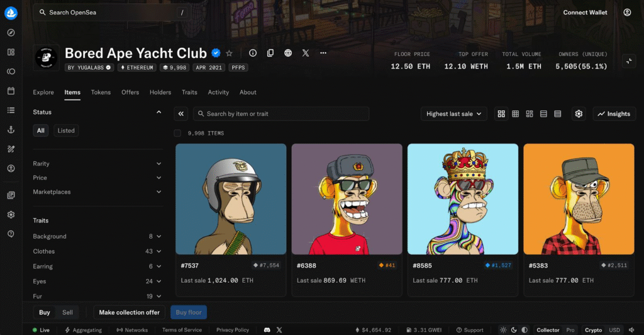Select the Listed status filter
Image resolution: width=644 pixels, height=335 pixels.
[x=66, y=131]
